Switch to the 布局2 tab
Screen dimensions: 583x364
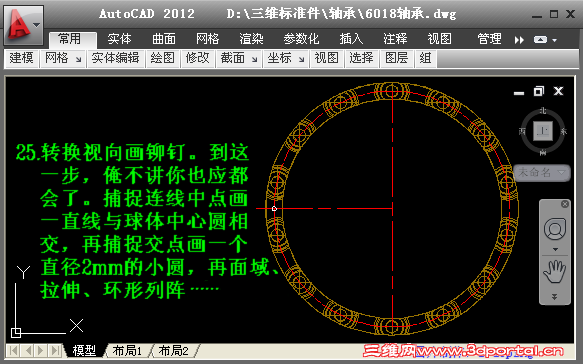click(173, 351)
